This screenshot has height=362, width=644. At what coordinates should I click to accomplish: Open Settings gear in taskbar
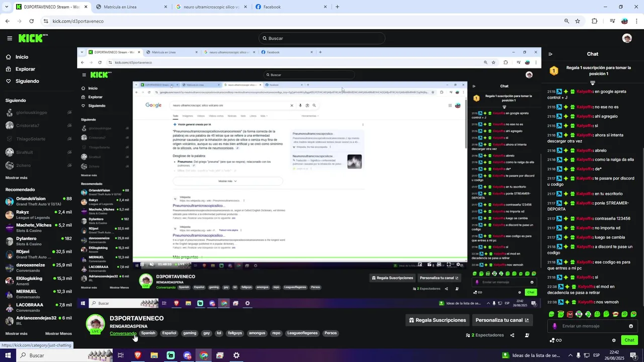pyautogui.click(x=236, y=355)
